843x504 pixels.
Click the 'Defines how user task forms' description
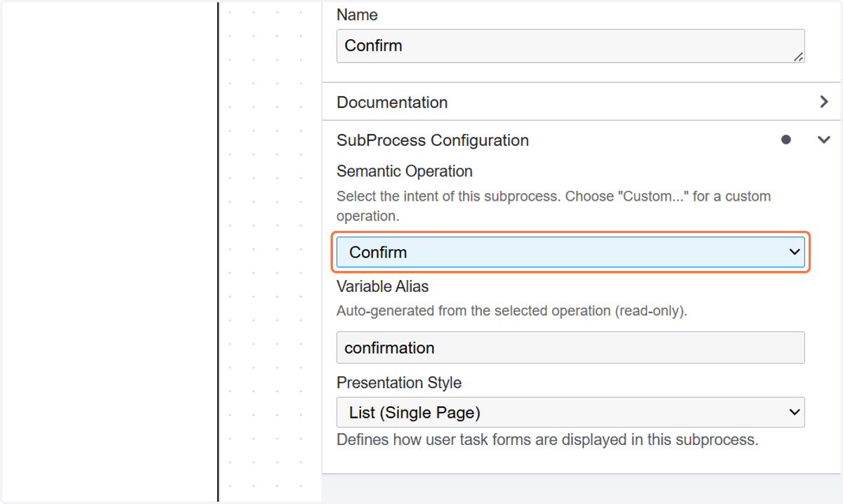point(547,441)
